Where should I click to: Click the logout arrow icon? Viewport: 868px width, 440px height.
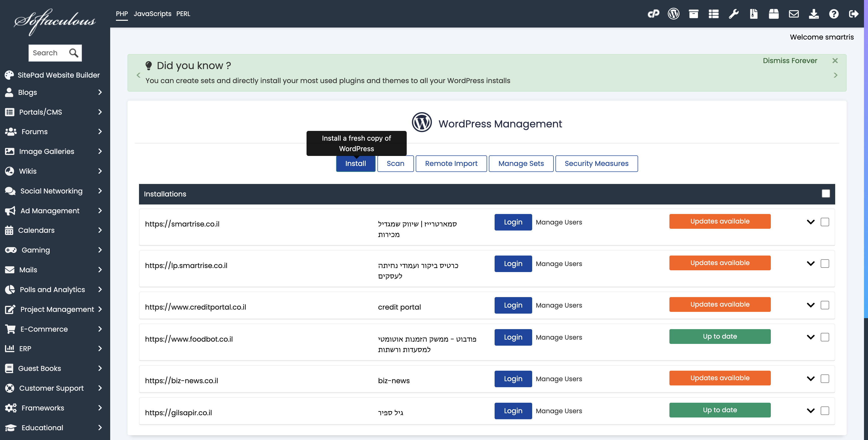coord(853,14)
